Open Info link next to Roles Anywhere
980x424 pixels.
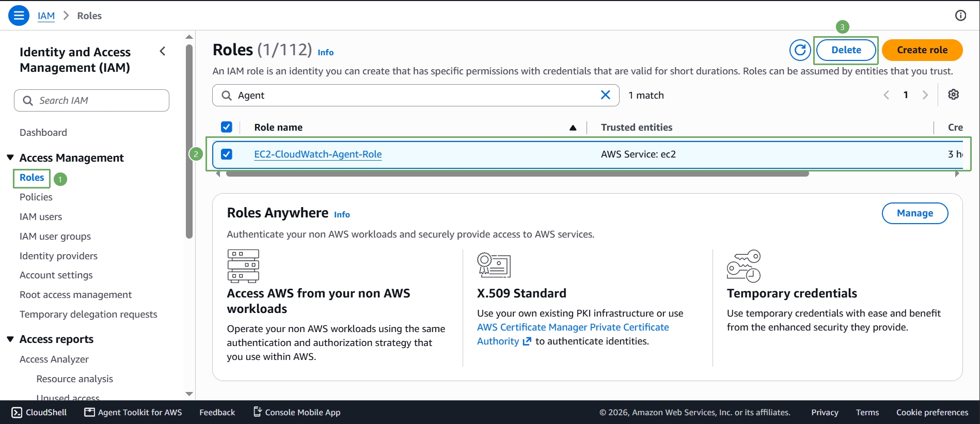[342, 215]
